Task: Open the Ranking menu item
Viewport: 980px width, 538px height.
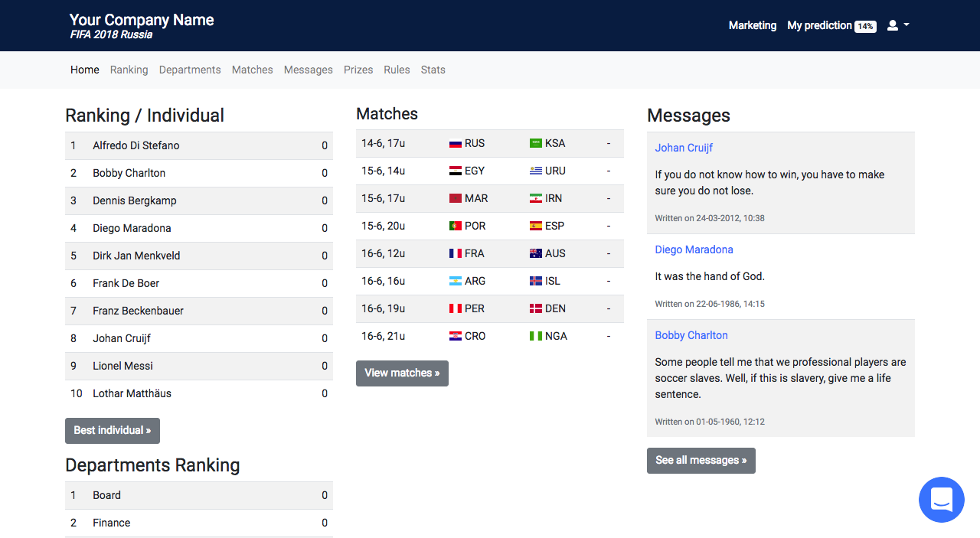Action: (129, 70)
